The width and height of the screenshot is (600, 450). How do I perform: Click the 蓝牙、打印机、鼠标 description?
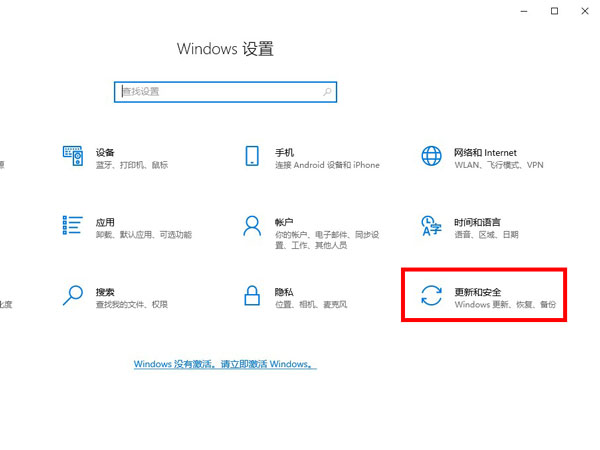click(x=132, y=165)
